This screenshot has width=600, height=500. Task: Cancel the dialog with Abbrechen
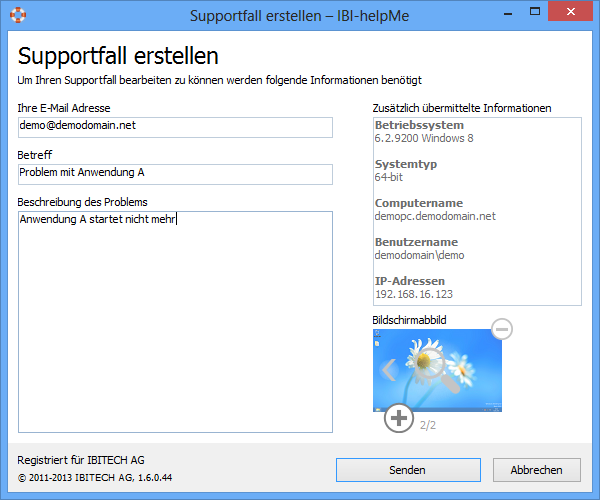(x=536, y=470)
